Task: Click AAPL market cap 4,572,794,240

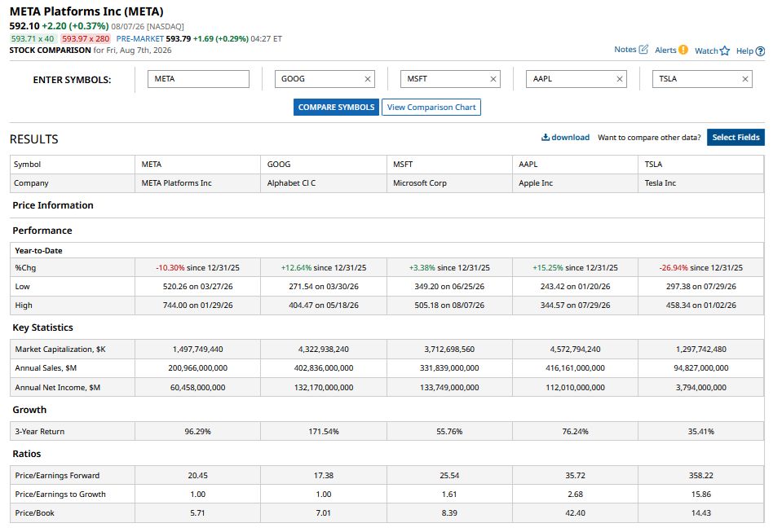Action: tap(576, 349)
